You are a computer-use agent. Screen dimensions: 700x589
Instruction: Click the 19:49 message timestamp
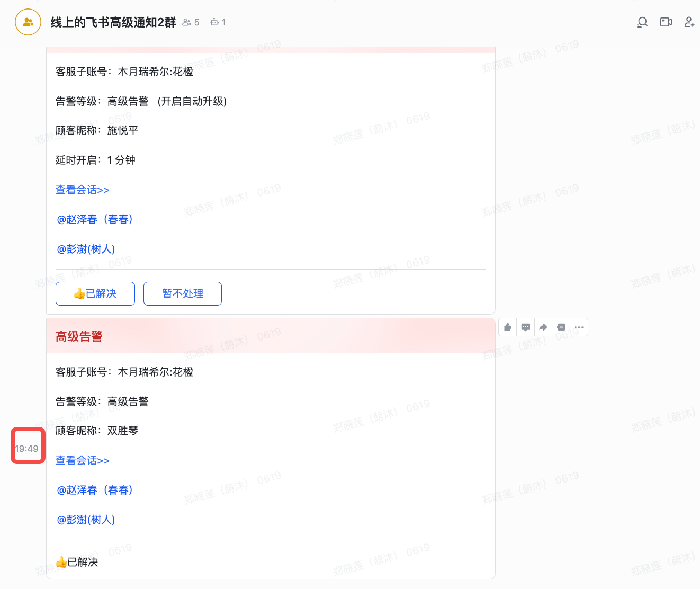pos(26,449)
